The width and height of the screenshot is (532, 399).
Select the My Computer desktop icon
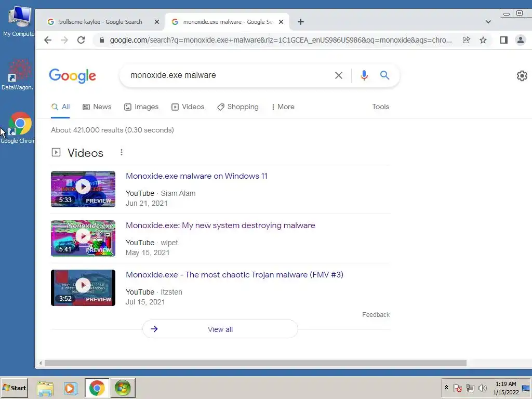(19, 21)
